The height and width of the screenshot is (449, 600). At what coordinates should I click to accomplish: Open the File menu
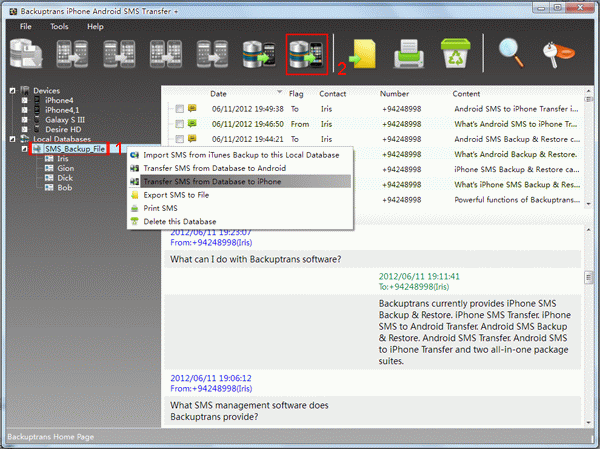click(x=26, y=26)
